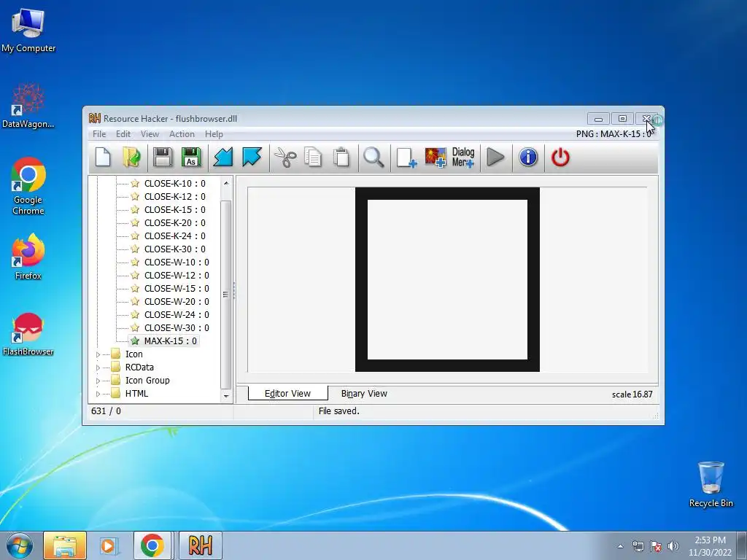Select the CLOSE-W-30 : 0 resource
The height and width of the screenshot is (560, 747).
click(177, 327)
